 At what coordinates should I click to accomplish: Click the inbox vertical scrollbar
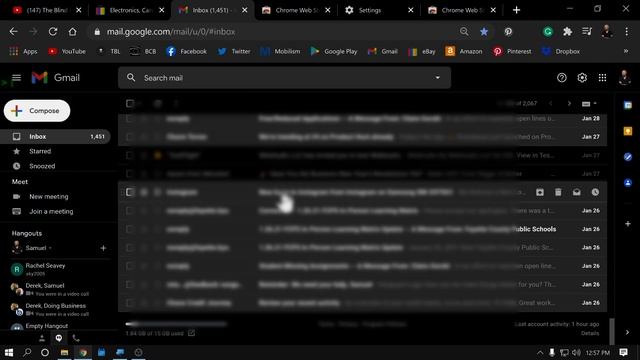pyautogui.click(x=611, y=331)
